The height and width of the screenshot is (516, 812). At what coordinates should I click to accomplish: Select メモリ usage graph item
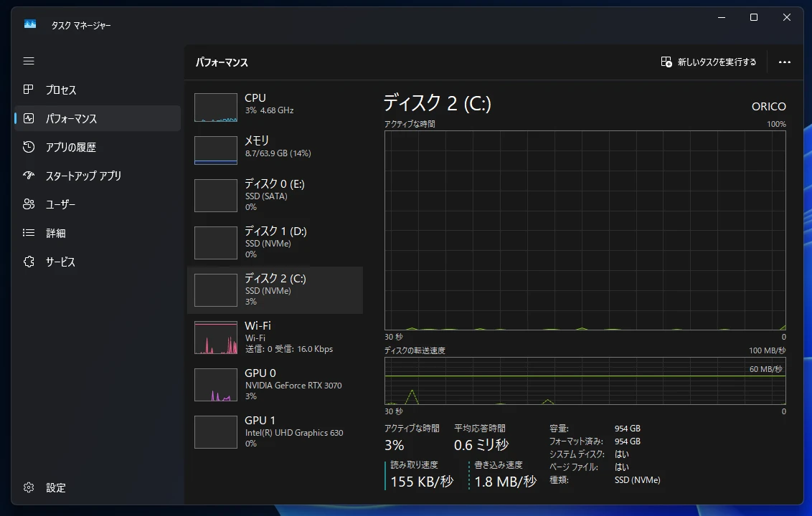coord(275,150)
